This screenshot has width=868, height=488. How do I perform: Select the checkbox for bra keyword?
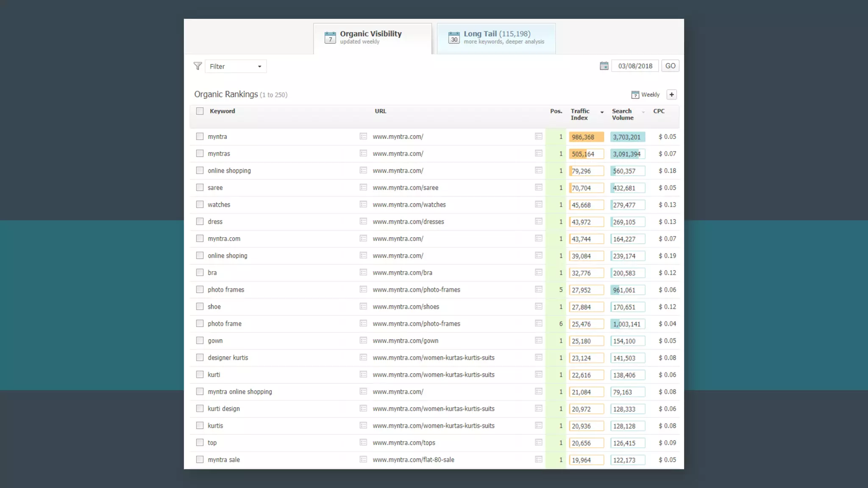pyautogui.click(x=200, y=272)
